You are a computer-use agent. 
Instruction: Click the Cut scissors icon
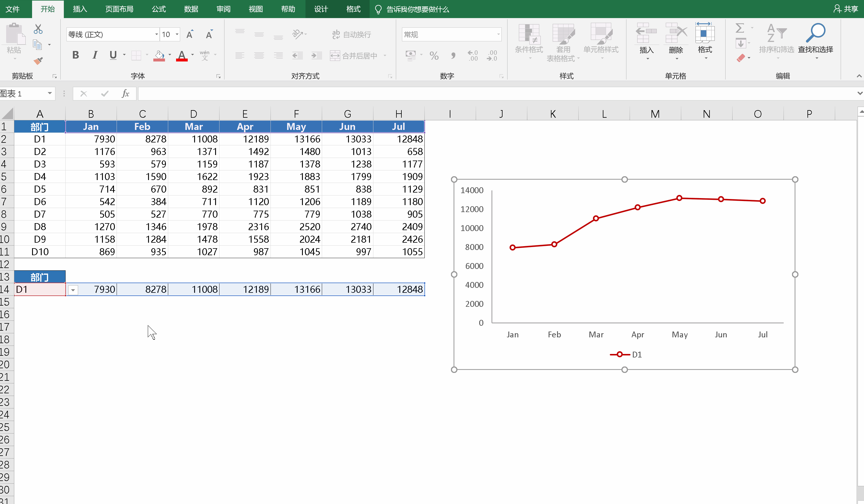click(x=38, y=29)
